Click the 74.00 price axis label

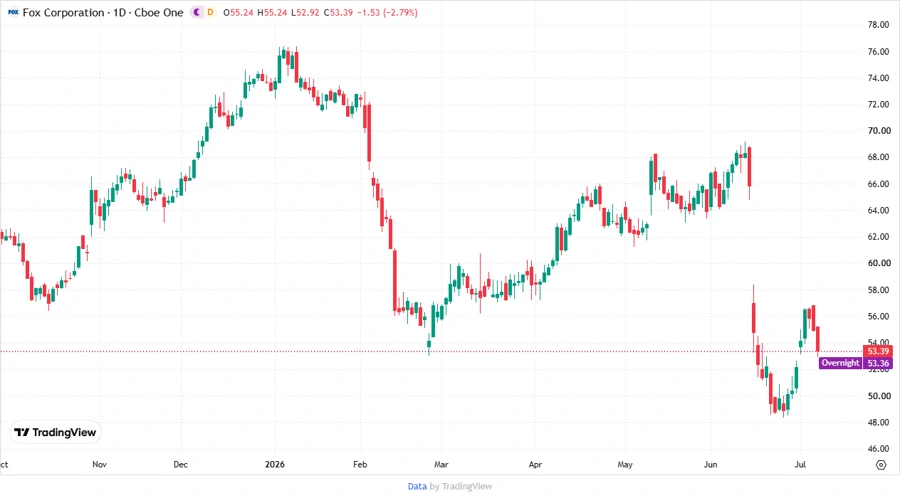878,78
